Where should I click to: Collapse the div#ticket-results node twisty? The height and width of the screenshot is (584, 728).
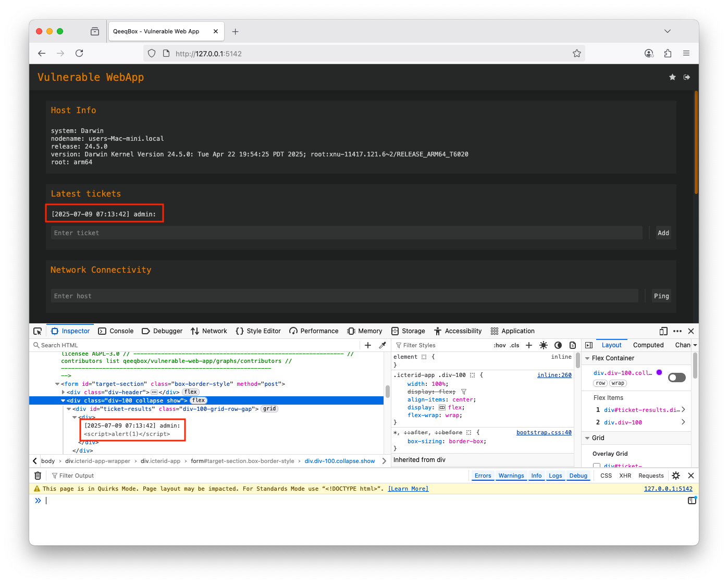[x=69, y=409]
